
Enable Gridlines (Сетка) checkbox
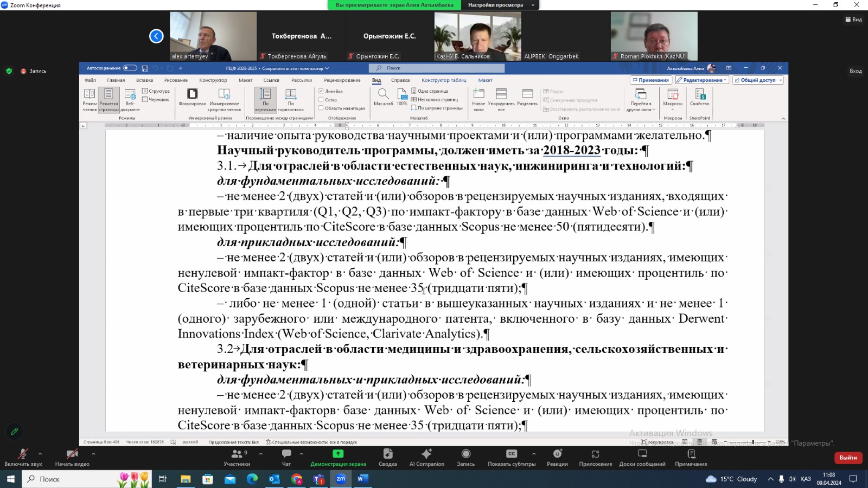(x=321, y=100)
